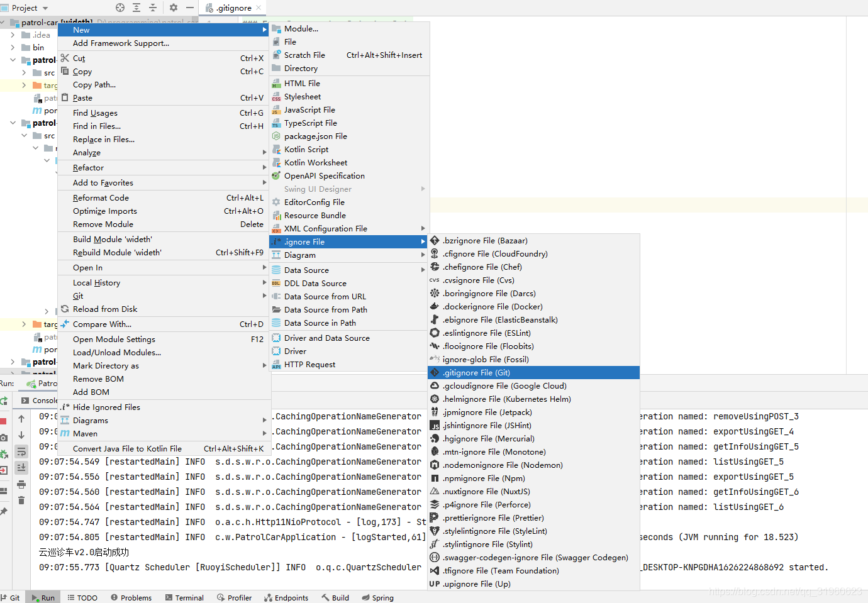The width and height of the screenshot is (868, 603).
Task: Click the print console icon
Action: pyautogui.click(x=21, y=484)
